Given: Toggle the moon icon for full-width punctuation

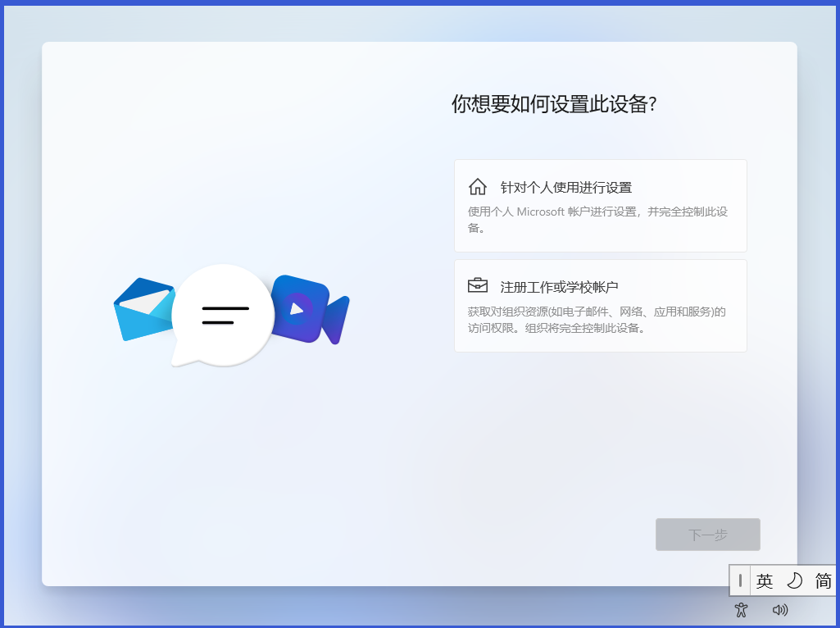Looking at the screenshot, I should tap(793, 580).
